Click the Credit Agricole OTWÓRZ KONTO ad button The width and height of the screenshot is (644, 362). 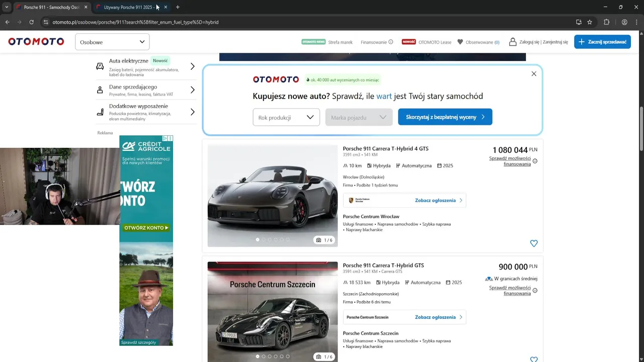(146, 228)
